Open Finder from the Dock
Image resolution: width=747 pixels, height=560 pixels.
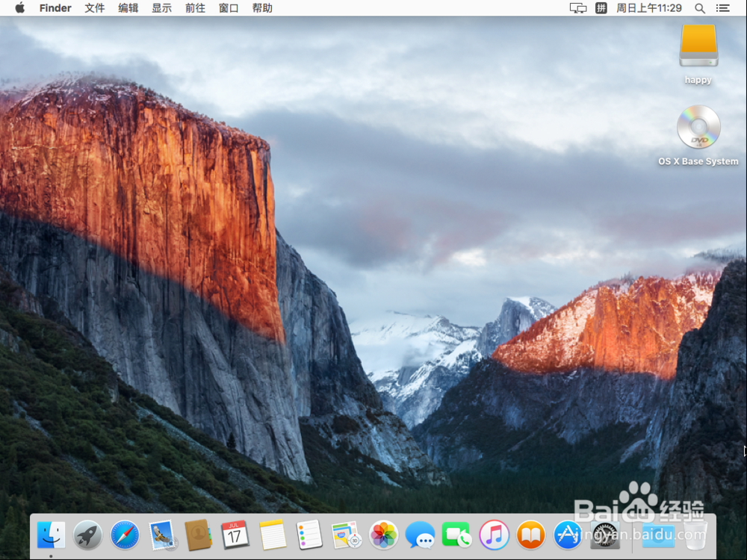[51, 535]
